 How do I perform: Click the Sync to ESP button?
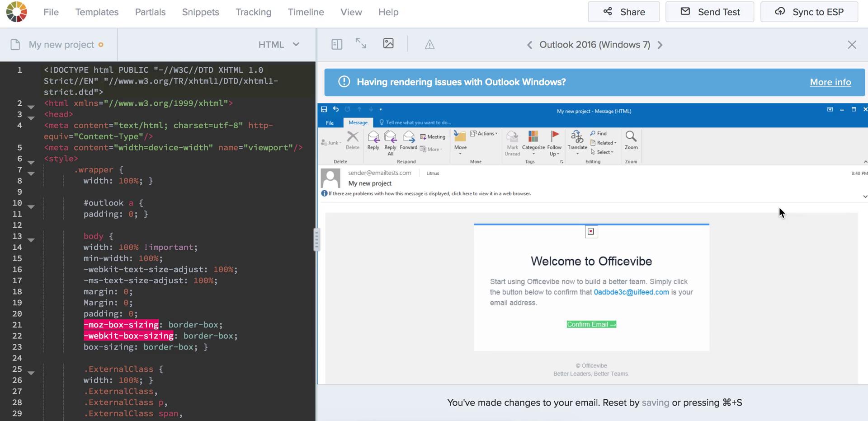[809, 12]
